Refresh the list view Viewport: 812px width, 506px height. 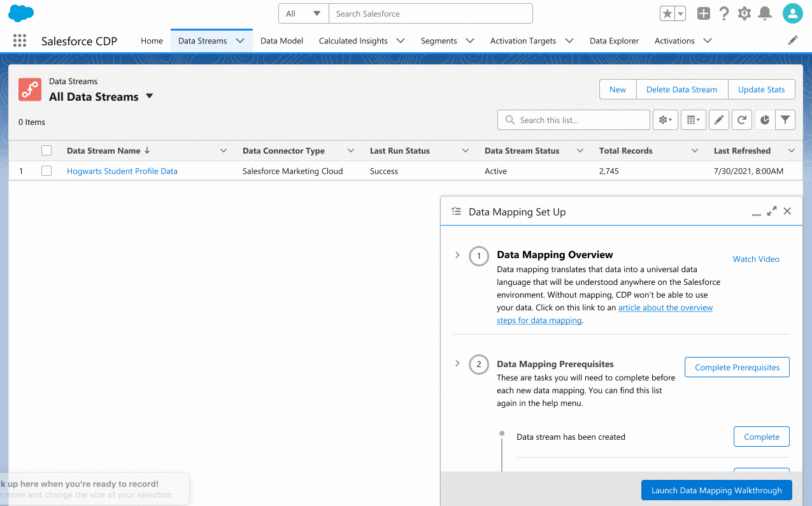click(x=742, y=120)
